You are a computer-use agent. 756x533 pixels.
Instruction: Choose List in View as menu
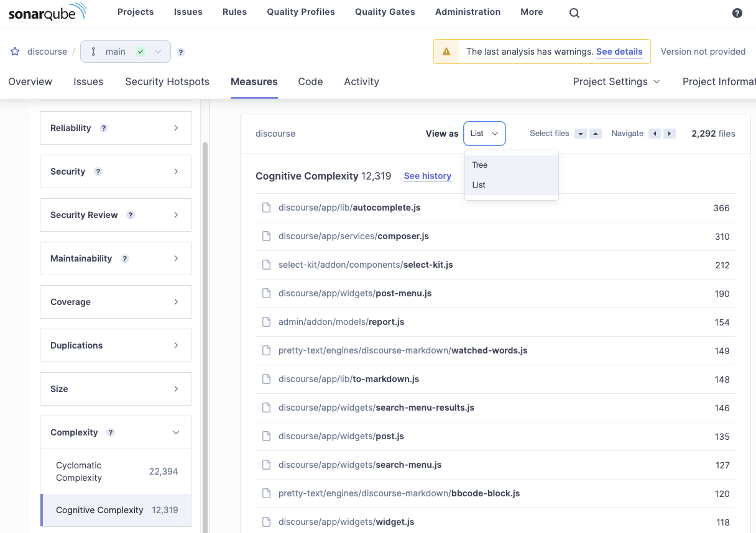pyautogui.click(x=511, y=185)
